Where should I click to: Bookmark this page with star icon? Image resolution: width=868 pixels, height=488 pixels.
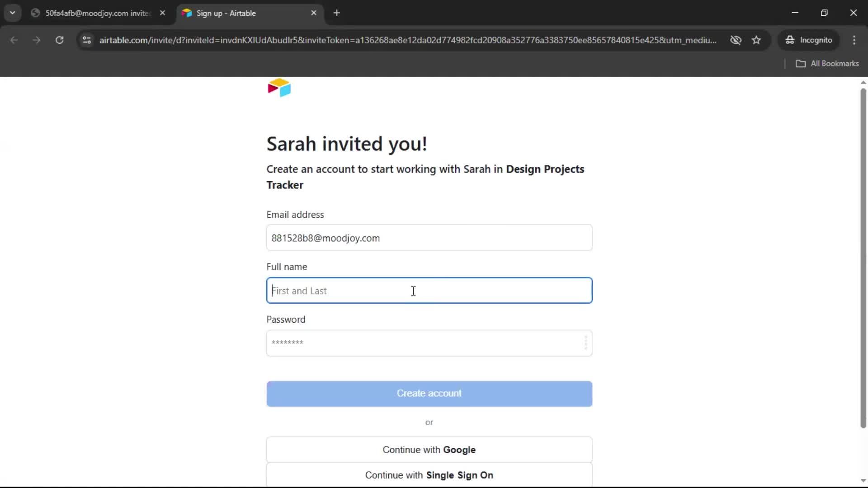click(756, 40)
